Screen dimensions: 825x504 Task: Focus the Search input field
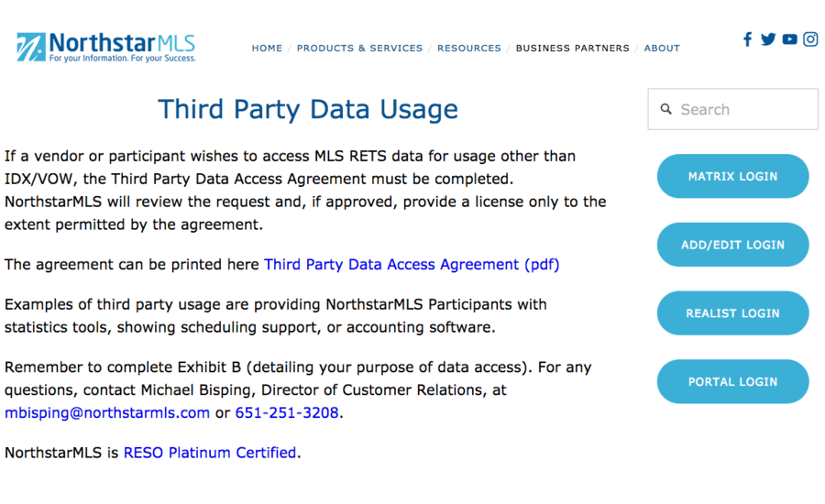pyautogui.click(x=733, y=109)
